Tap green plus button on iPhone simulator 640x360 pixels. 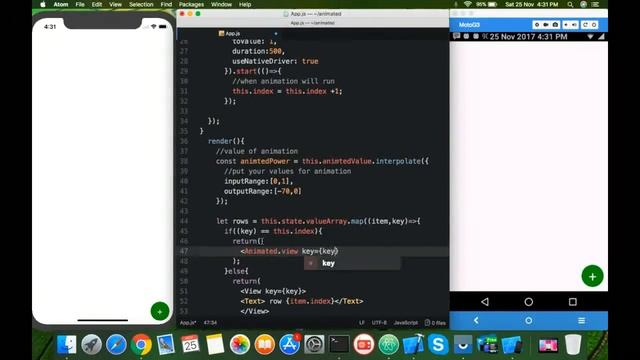(160, 311)
